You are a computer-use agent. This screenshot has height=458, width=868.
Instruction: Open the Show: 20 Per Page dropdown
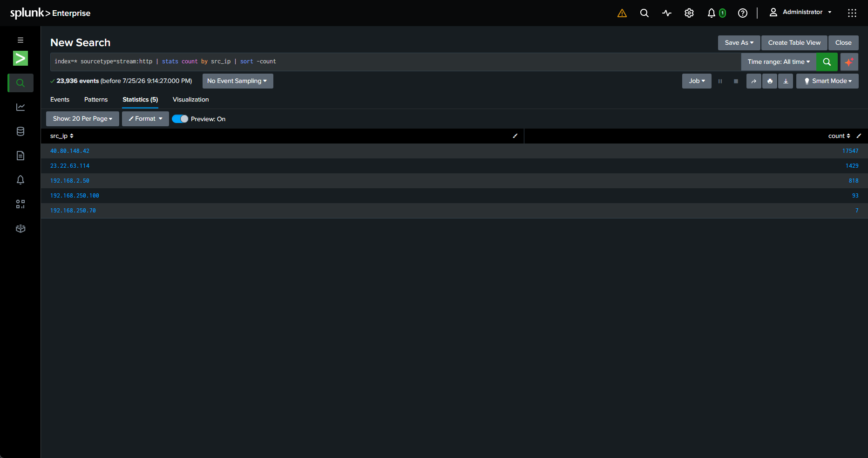pyautogui.click(x=82, y=119)
